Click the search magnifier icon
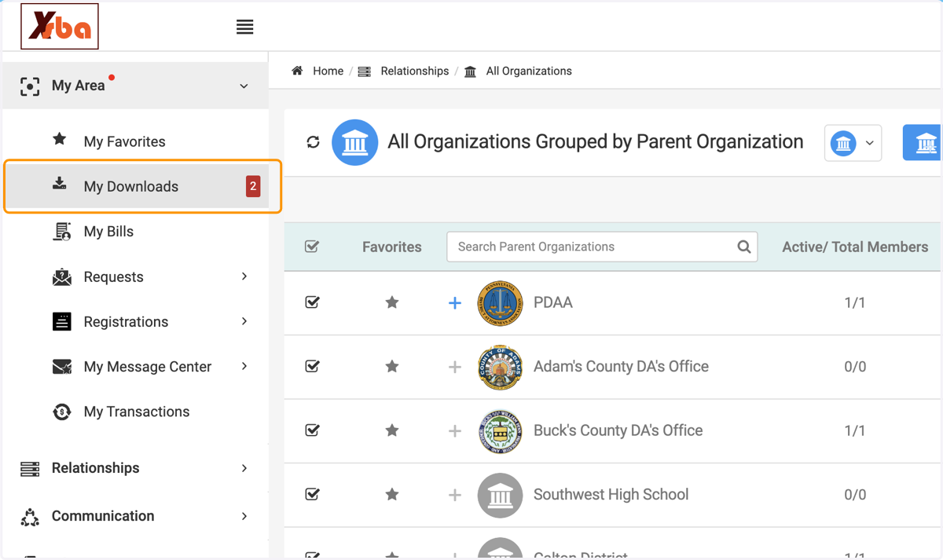Screen dimensions: 943x560 [x=743, y=247]
